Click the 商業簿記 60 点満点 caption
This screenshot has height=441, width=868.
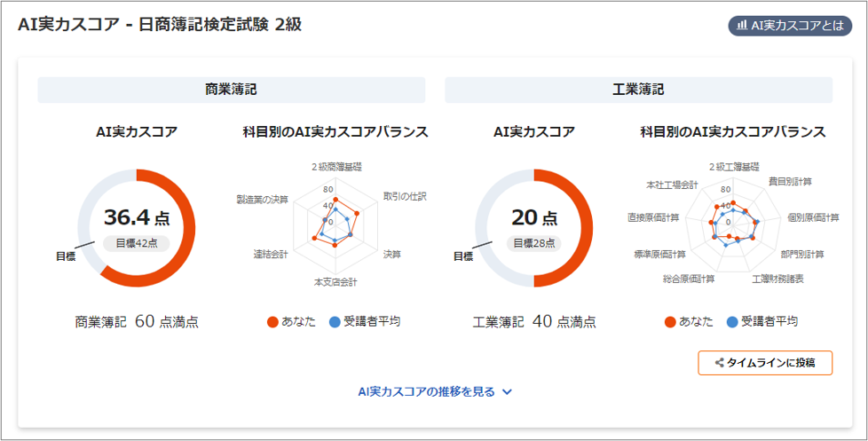pyautogui.click(x=137, y=322)
